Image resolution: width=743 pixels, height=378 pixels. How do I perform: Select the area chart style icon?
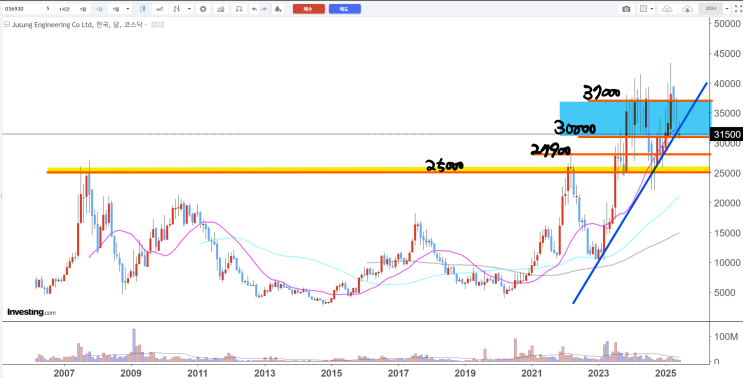tap(160, 9)
